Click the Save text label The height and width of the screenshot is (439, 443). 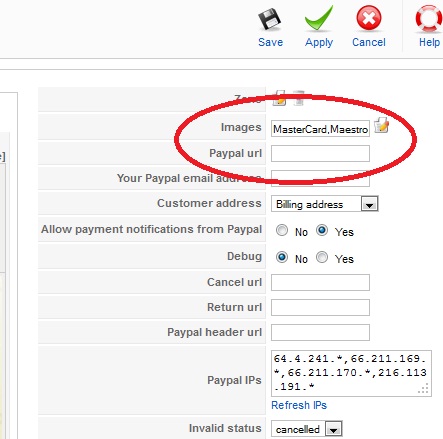(270, 42)
